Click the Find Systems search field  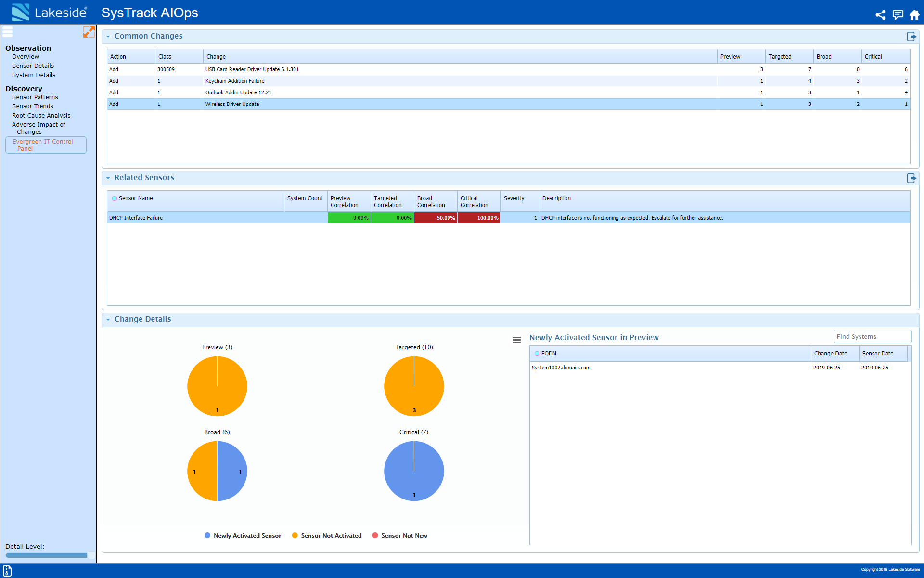coord(872,336)
